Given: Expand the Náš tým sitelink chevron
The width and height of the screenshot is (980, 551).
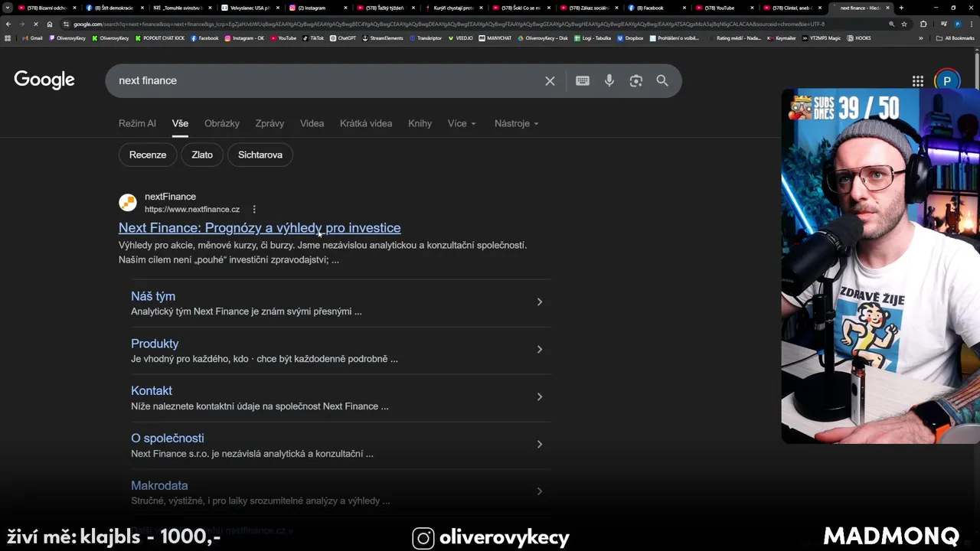Looking at the screenshot, I should tap(540, 302).
